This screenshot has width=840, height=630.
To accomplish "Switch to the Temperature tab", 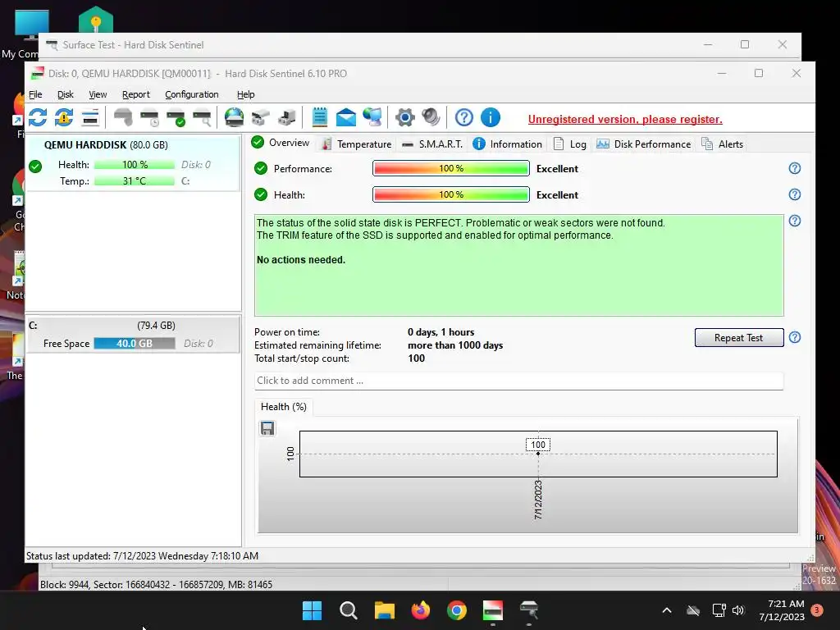I will (356, 144).
